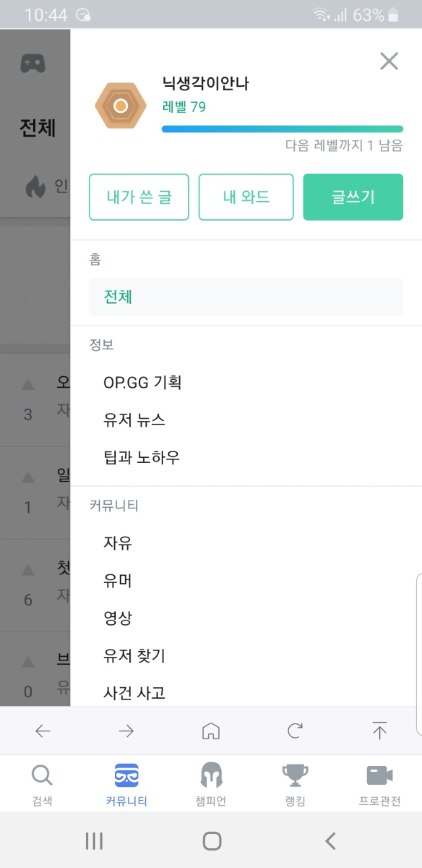Image resolution: width=422 pixels, height=868 pixels.
Task: Open the OP.GG 기획 board
Action: 143,382
